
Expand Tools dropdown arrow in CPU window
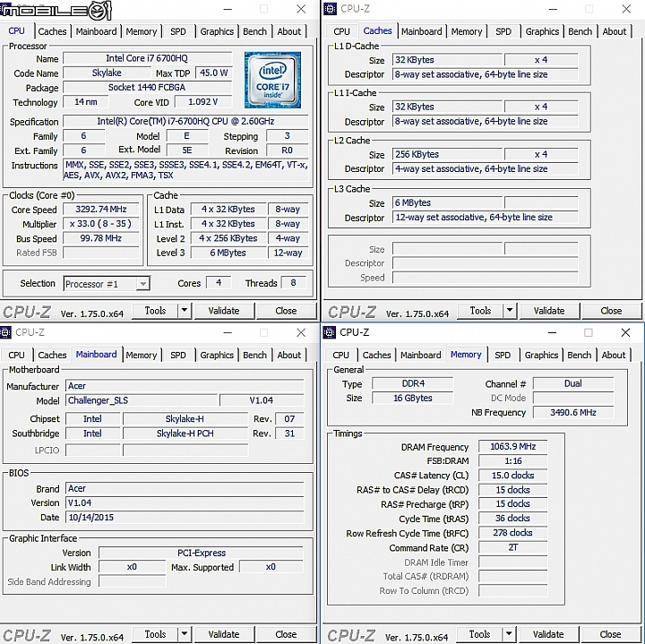(185, 311)
